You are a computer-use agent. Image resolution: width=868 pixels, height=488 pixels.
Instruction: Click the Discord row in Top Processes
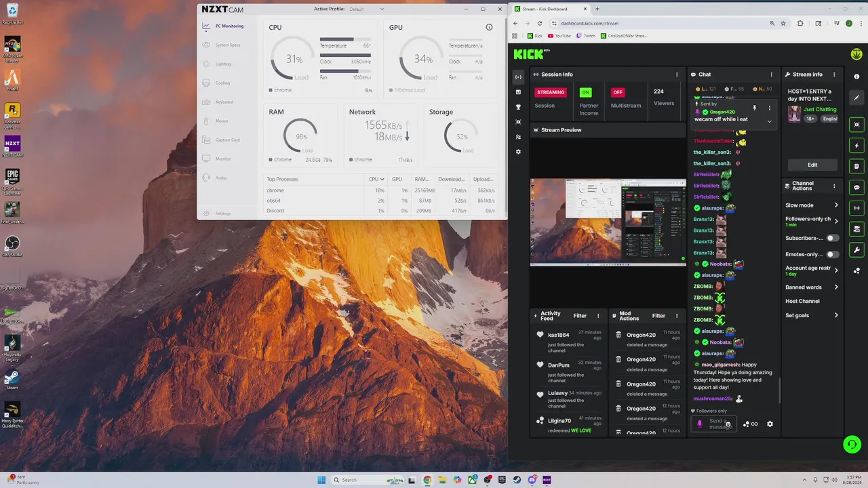tap(380, 211)
